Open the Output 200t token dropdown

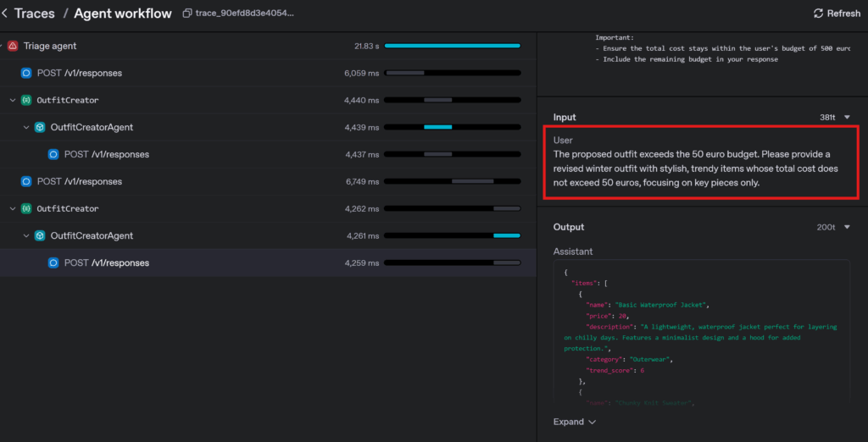point(847,227)
